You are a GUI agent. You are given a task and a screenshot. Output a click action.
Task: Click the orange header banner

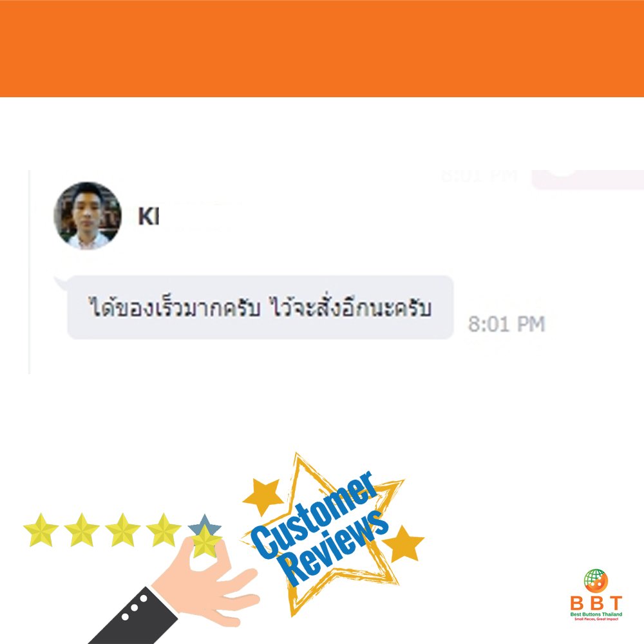pyautogui.click(x=322, y=48)
